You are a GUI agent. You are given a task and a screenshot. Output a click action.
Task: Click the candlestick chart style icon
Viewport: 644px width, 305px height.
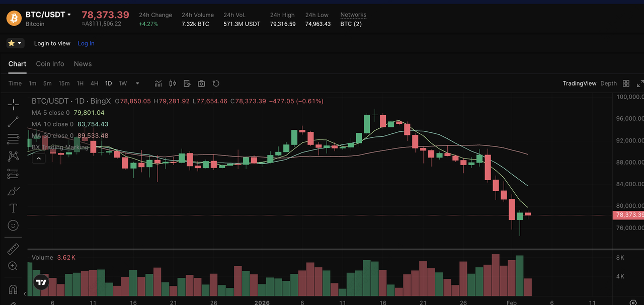(173, 84)
